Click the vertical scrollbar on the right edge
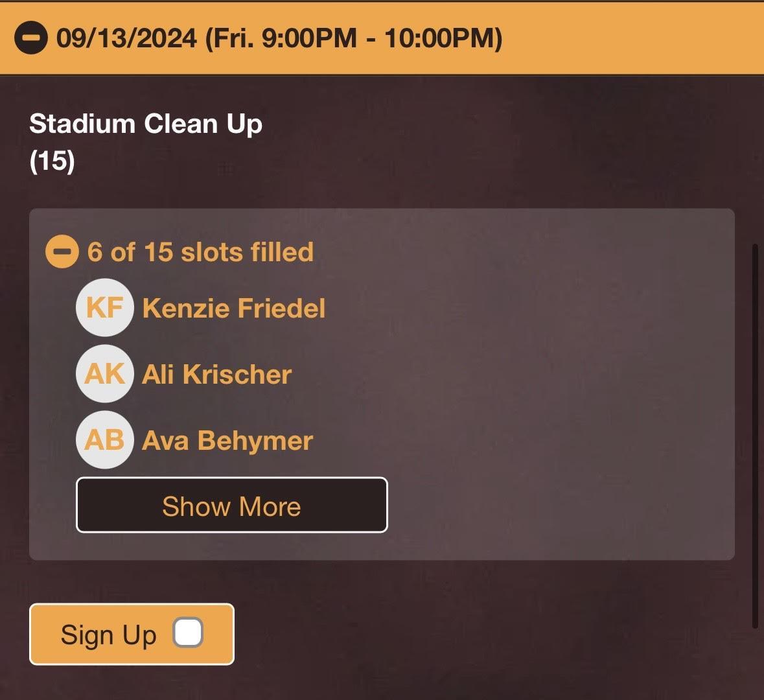This screenshot has height=700, width=764. coord(754,434)
